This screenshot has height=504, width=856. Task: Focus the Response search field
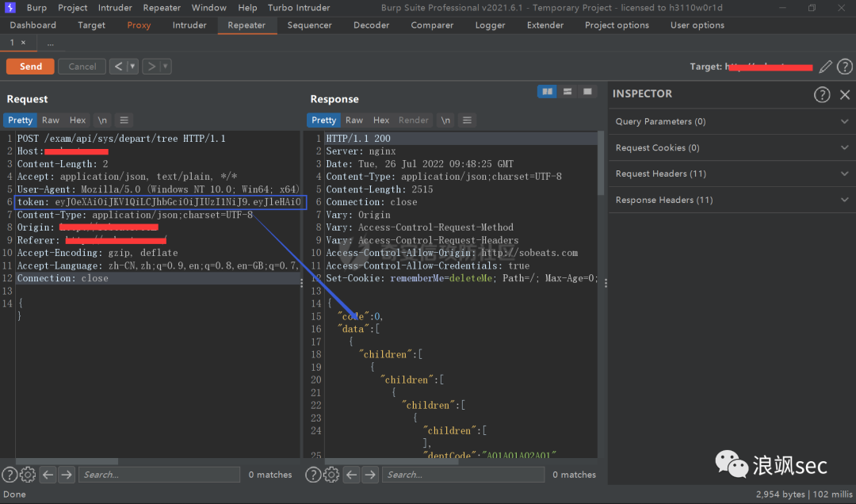[463, 475]
